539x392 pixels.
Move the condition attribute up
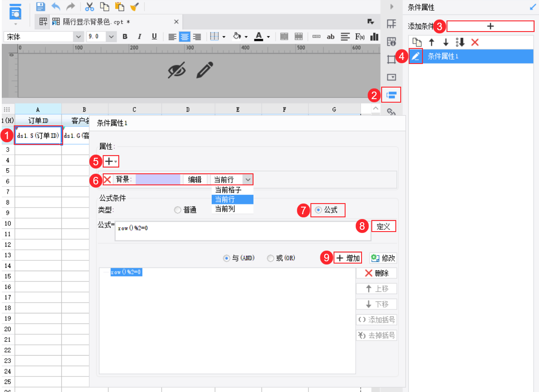tap(431, 42)
